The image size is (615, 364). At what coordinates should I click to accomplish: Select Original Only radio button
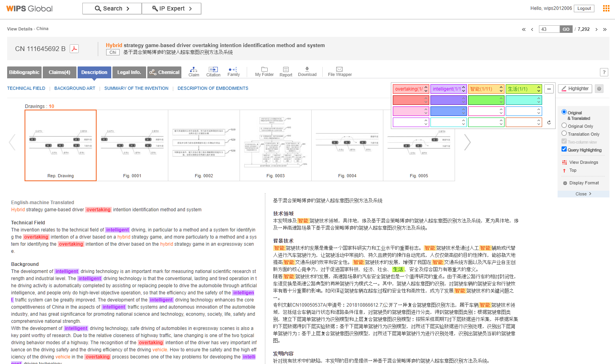pos(564,125)
